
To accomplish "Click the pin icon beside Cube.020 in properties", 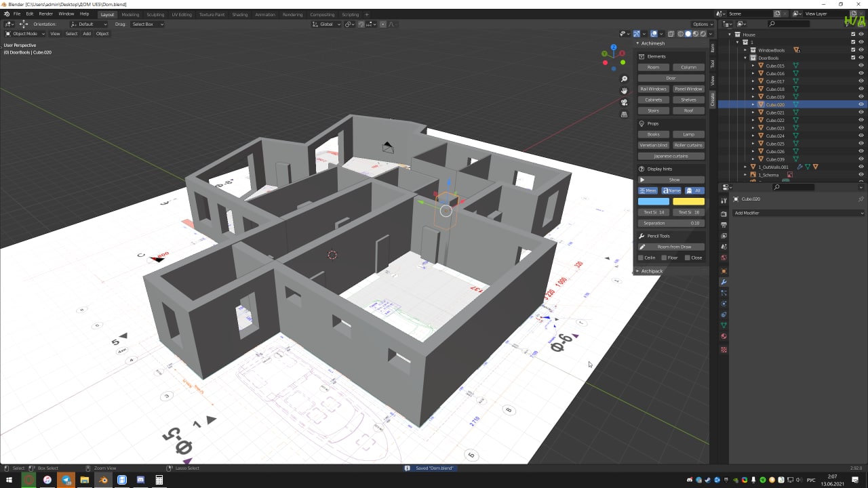I will [861, 199].
